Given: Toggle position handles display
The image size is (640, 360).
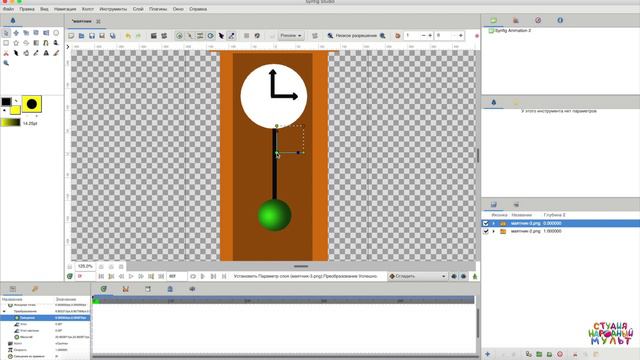Looking at the screenshot, I should coord(180,36).
